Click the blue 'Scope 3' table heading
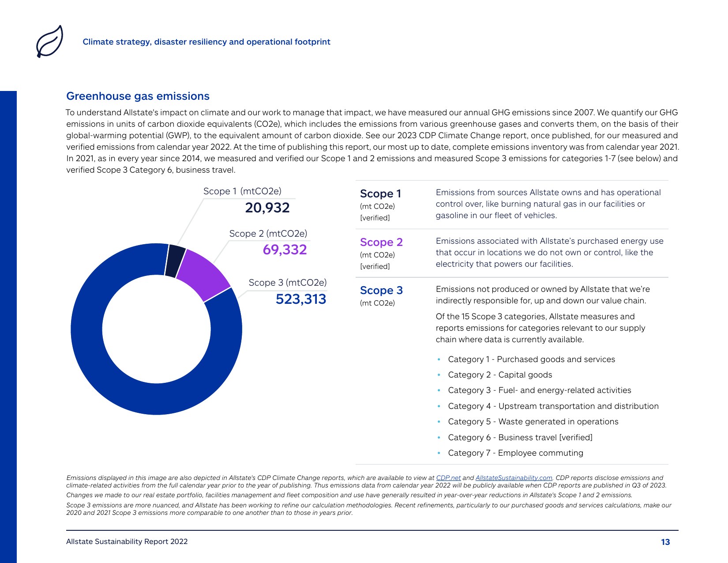 coord(381,290)
